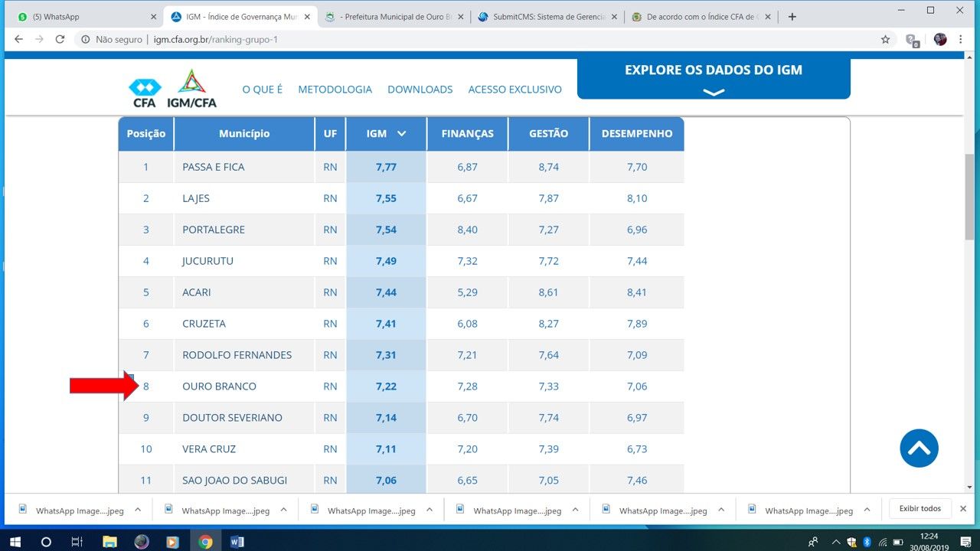Open File Explorer from the taskbar
Viewport: 980px width, 551px height.
tap(109, 542)
